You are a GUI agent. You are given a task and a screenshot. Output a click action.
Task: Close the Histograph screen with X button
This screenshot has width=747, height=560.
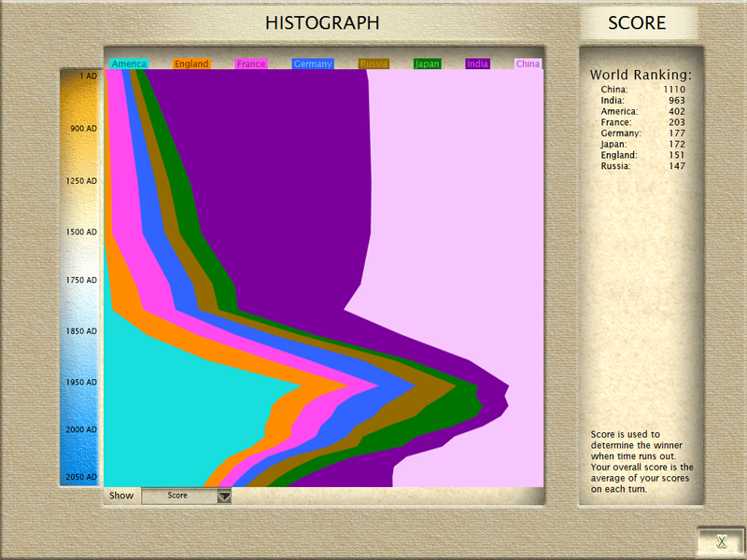721,541
